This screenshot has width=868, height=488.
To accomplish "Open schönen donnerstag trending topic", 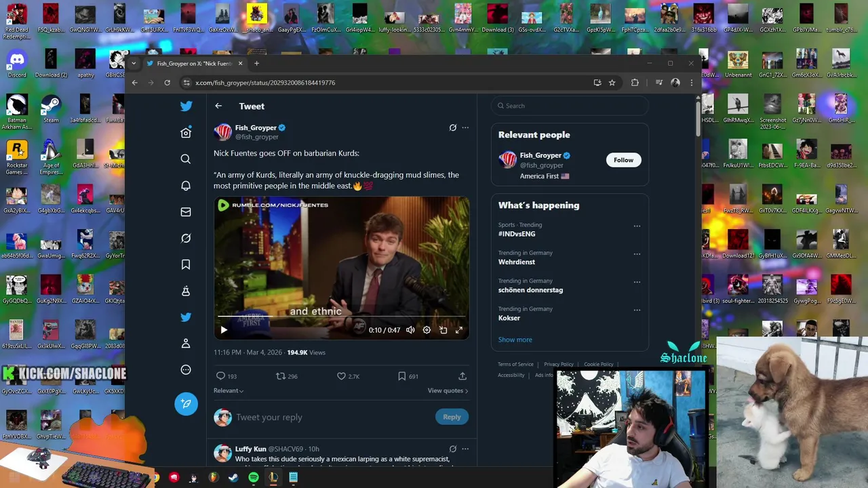I will tap(530, 290).
